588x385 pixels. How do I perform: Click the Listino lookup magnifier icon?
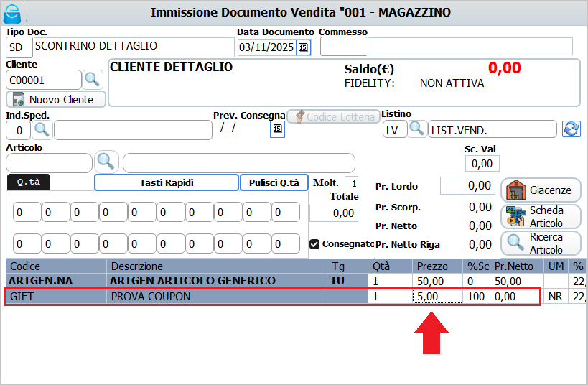coord(417,129)
